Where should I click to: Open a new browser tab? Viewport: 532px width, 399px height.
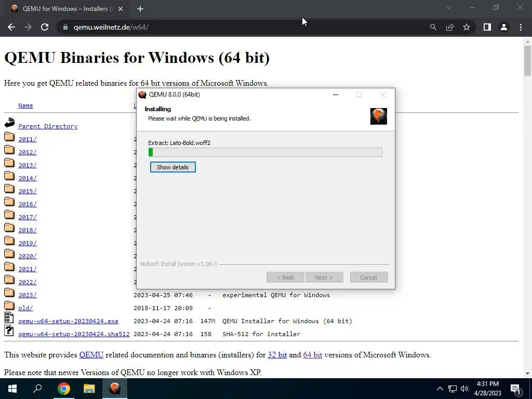(x=140, y=9)
